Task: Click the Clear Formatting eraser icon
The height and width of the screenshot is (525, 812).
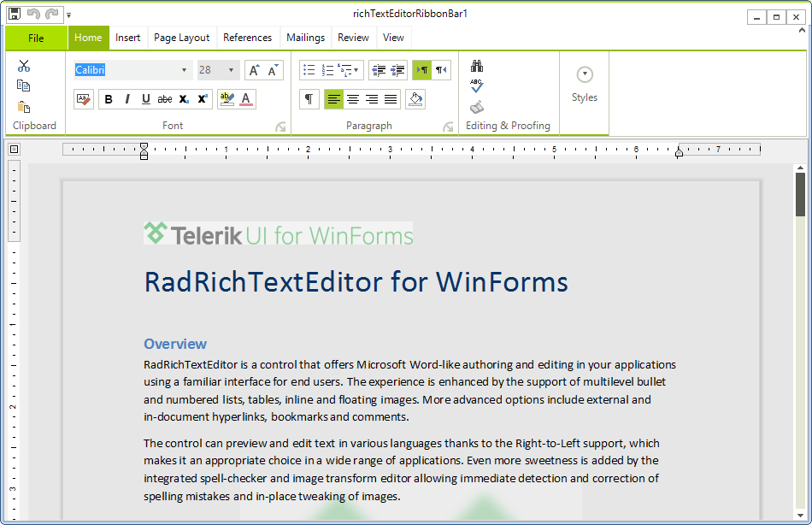Action: tap(84, 99)
